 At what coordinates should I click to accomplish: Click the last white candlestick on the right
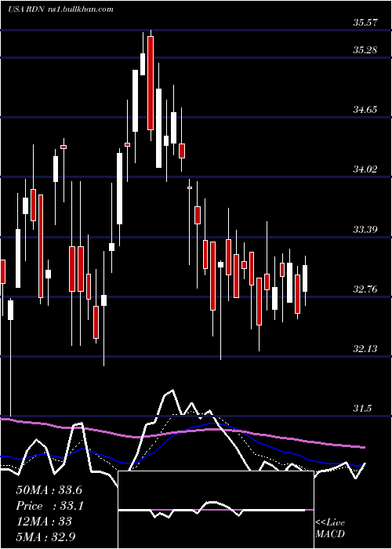305,278
